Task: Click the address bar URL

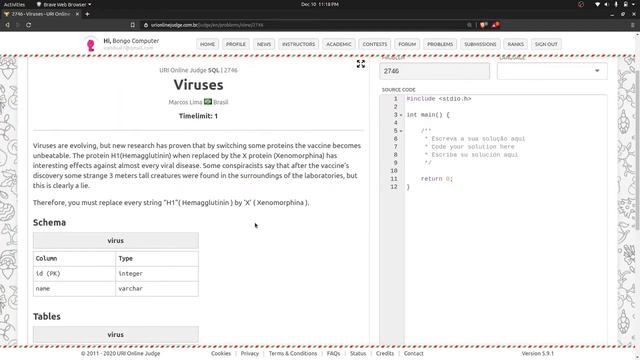Action: pyautogui.click(x=207, y=25)
